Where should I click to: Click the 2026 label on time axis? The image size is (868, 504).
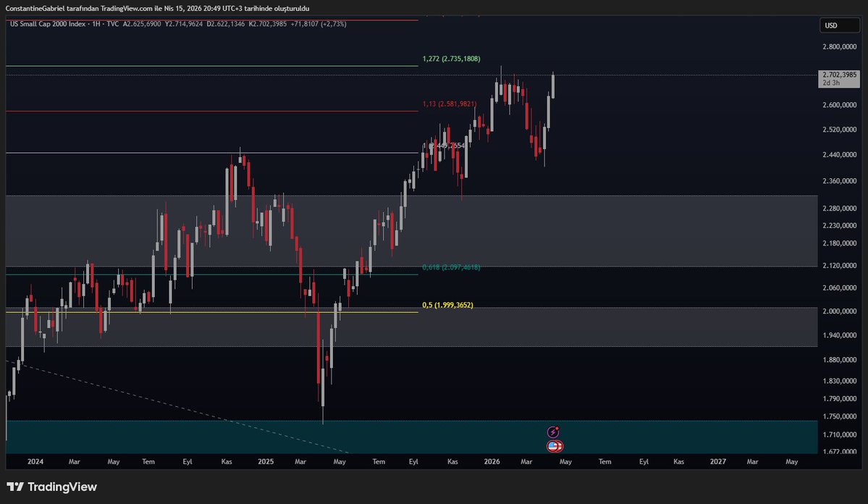pyautogui.click(x=492, y=461)
